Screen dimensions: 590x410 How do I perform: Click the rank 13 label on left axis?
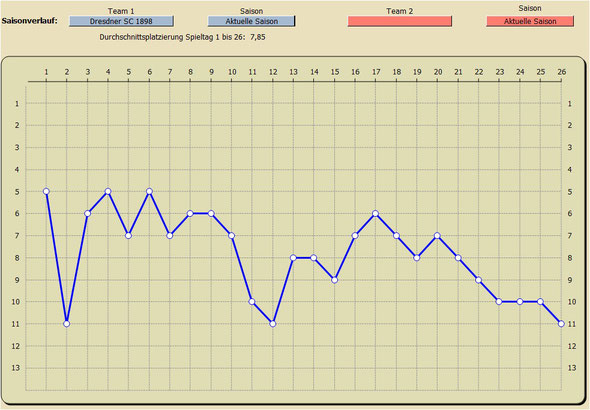pyautogui.click(x=16, y=368)
